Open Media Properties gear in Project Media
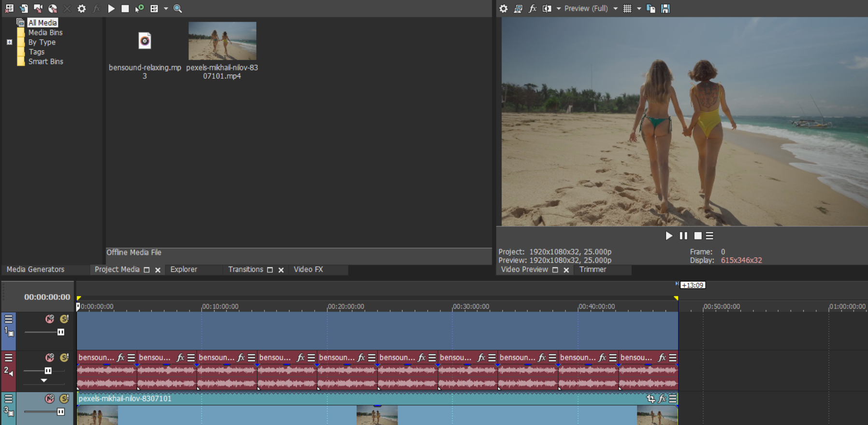Screen dimensions: 868x425 pos(82,8)
